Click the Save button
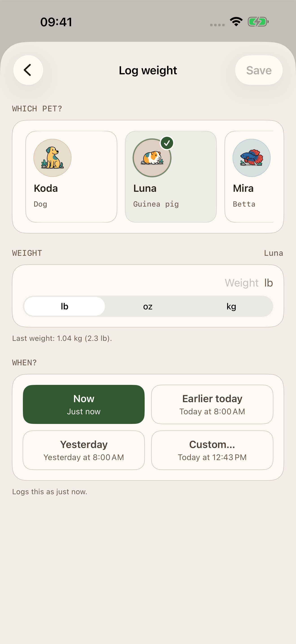Viewport: 296px width, 644px height. pos(259,70)
